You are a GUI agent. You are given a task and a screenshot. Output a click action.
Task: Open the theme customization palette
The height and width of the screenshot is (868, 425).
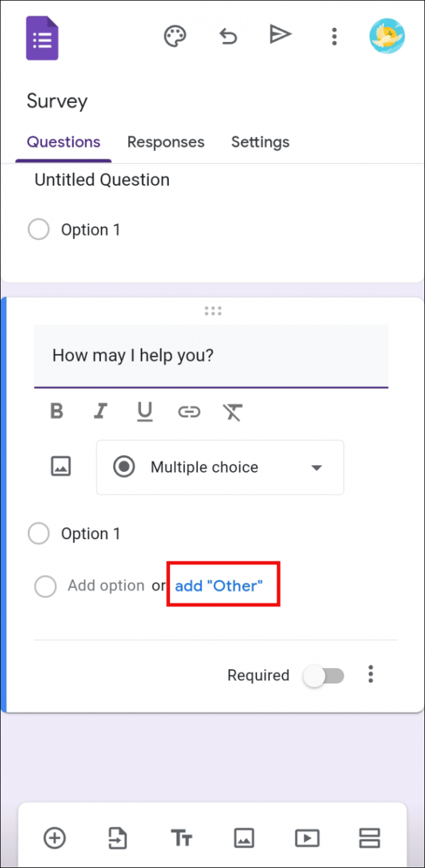(175, 36)
